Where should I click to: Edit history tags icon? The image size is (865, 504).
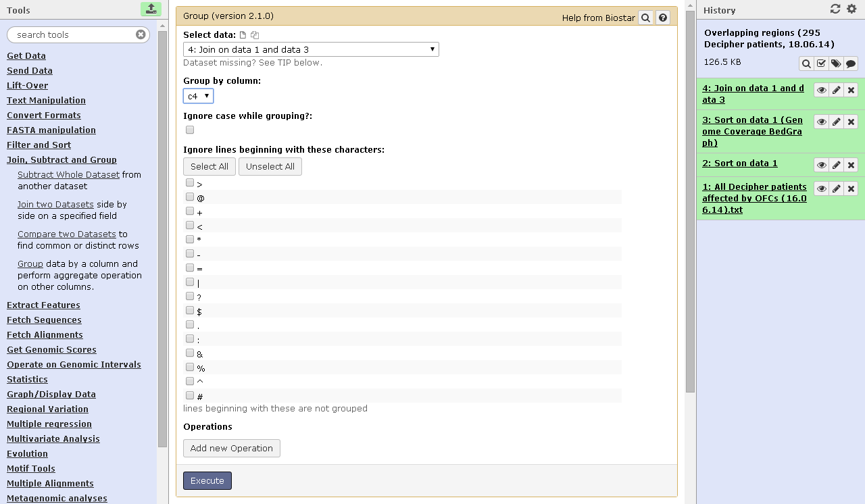836,64
